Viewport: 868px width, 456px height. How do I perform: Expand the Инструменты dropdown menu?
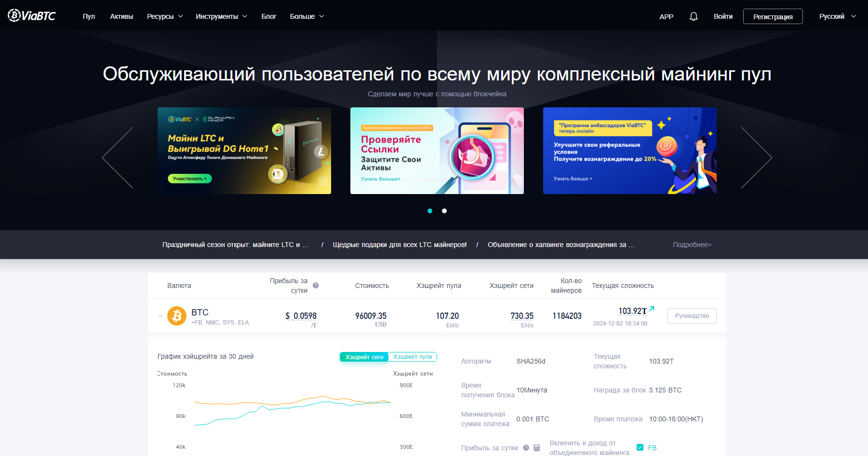[221, 16]
